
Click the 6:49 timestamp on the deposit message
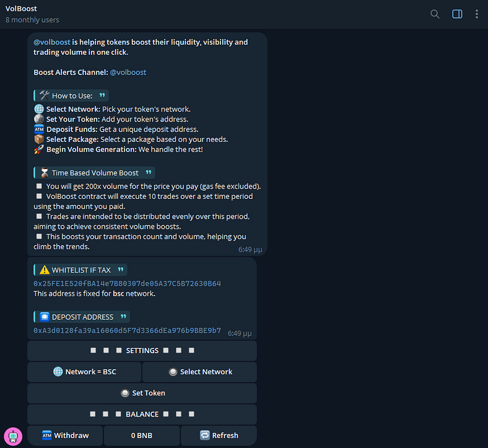point(239,333)
